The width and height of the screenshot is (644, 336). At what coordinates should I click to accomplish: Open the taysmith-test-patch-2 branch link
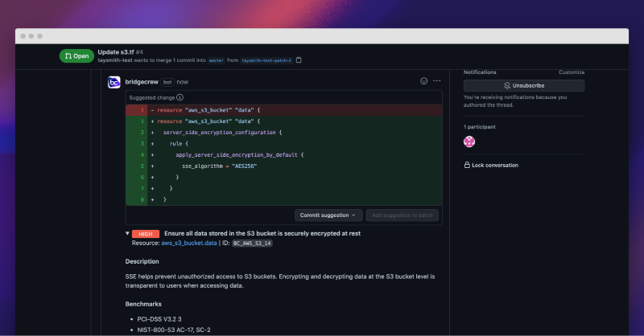pyautogui.click(x=266, y=60)
